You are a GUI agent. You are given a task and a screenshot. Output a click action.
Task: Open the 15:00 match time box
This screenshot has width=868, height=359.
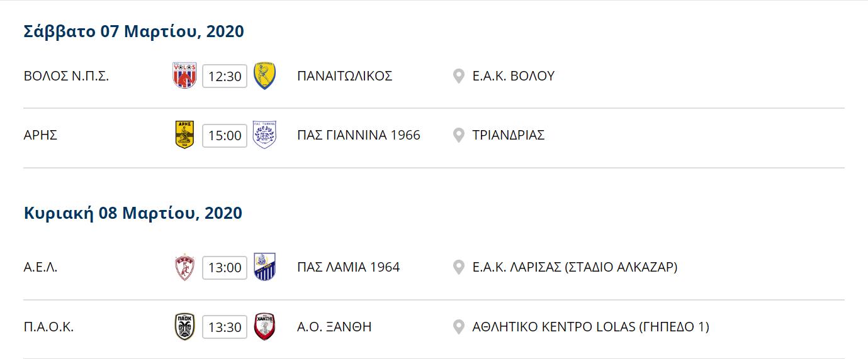225,135
